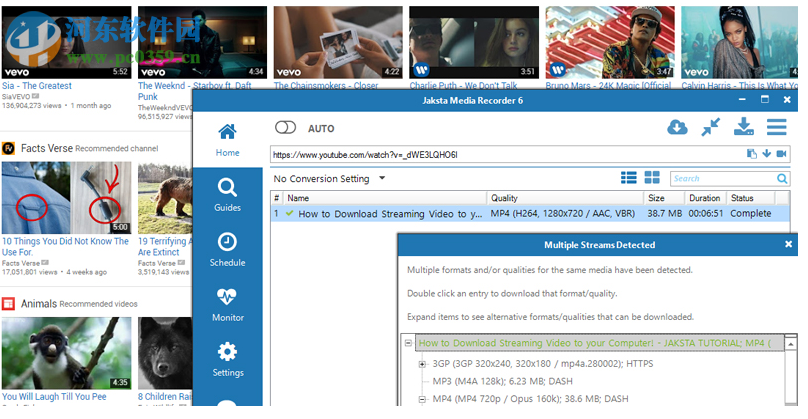Open The Chainsmokers Closer thumbnail
The image size is (808, 419).
[338, 42]
